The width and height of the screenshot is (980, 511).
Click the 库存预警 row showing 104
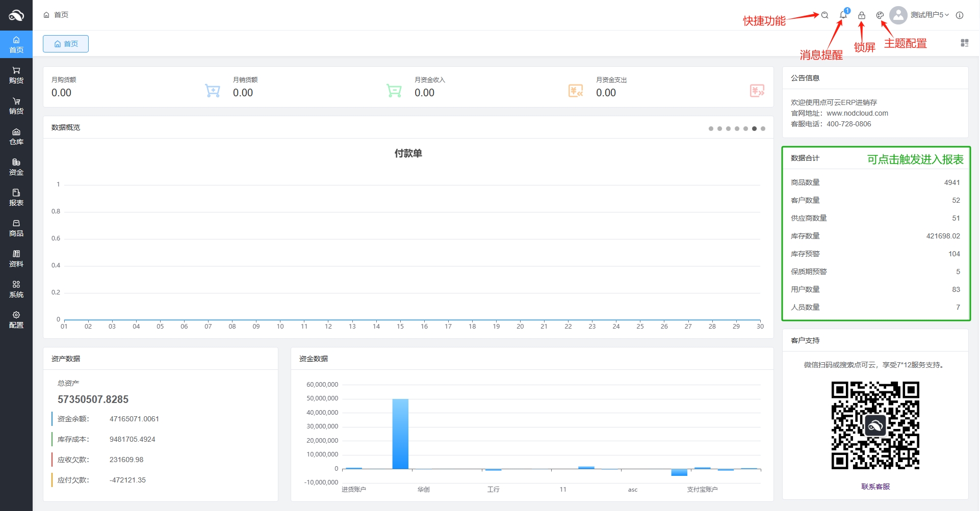coord(875,254)
